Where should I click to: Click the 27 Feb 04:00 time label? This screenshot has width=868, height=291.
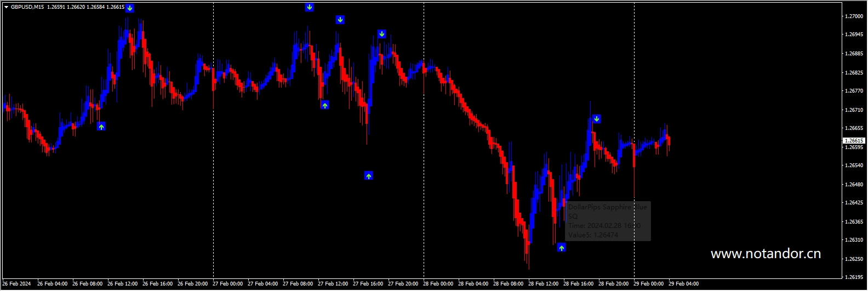263,284
